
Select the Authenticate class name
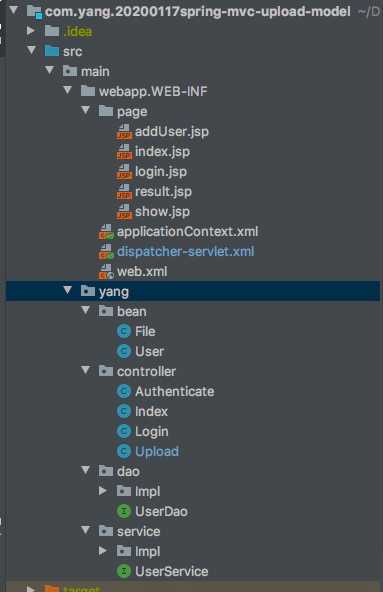coord(175,392)
